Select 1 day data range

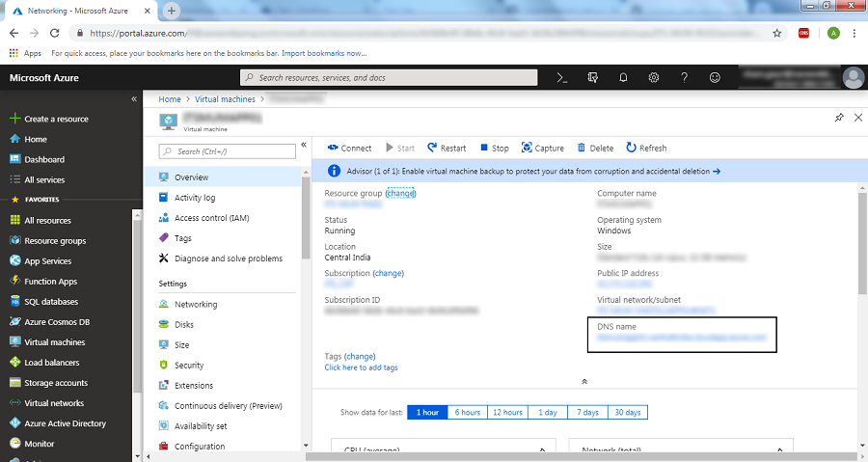[548, 412]
